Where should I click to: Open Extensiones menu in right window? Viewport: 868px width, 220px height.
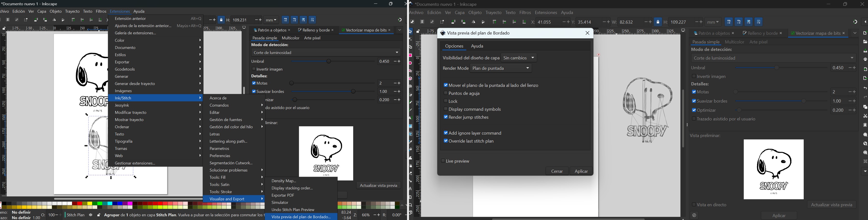coord(546,13)
